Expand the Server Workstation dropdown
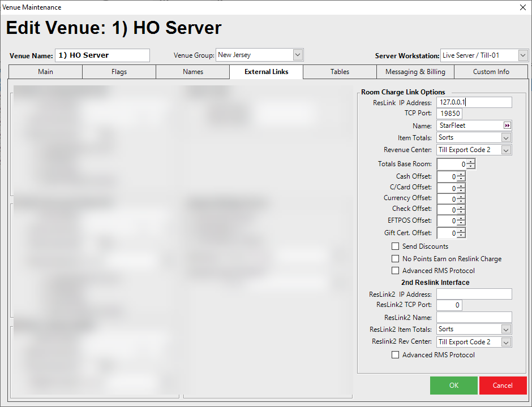532x407 pixels. pos(523,55)
